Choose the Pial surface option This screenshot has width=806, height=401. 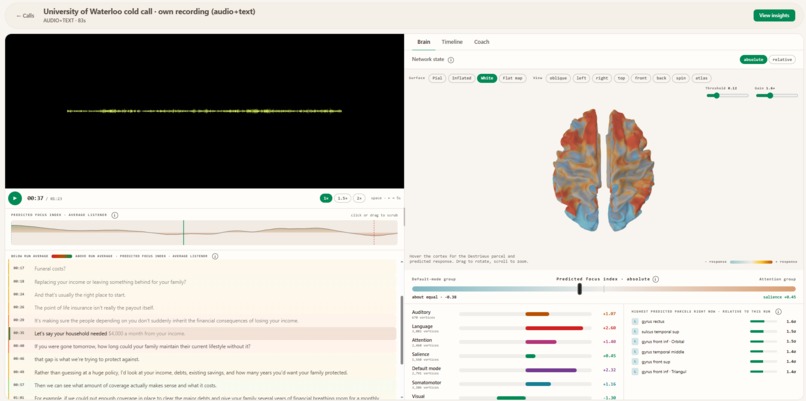[437, 78]
